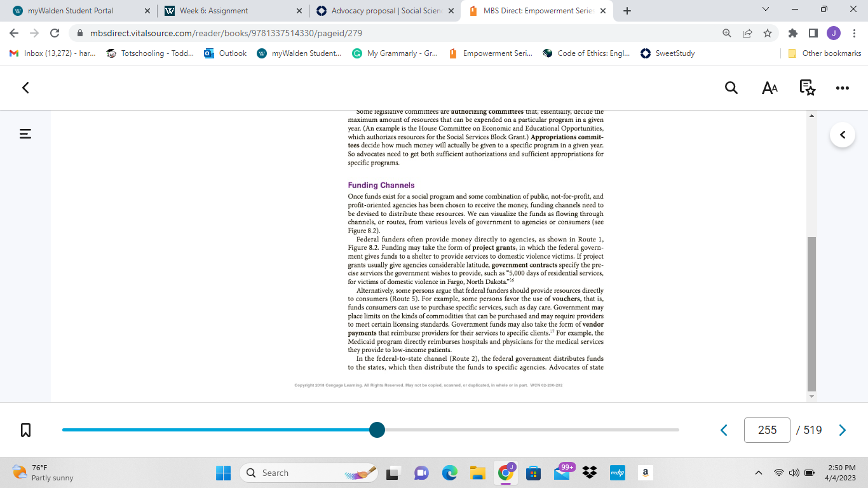Viewport: 868px width, 488px height.
Task: Open File Explorer from the taskbar
Action: click(478, 473)
